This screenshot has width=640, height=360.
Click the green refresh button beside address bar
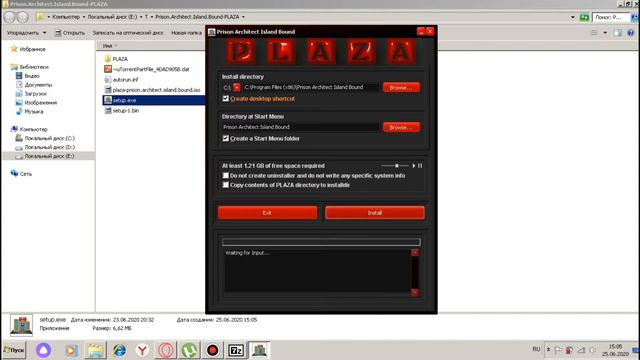pyautogui.click(x=584, y=17)
